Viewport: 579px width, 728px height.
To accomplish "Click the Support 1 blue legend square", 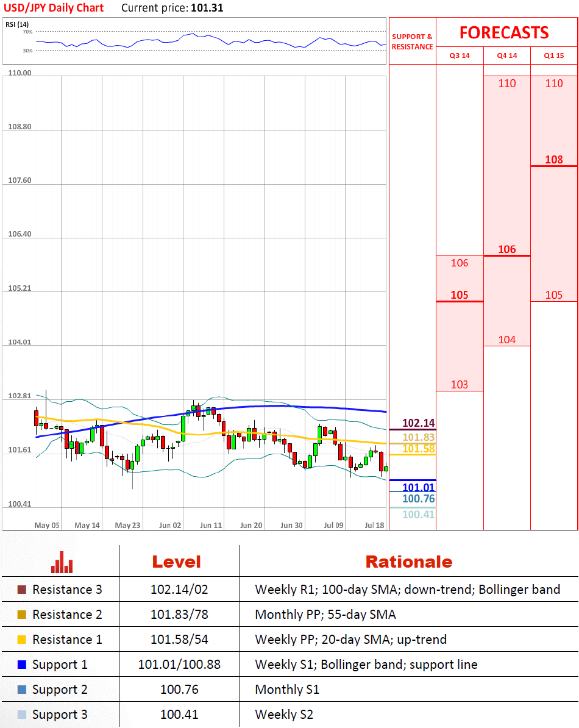I will pos(22,665).
